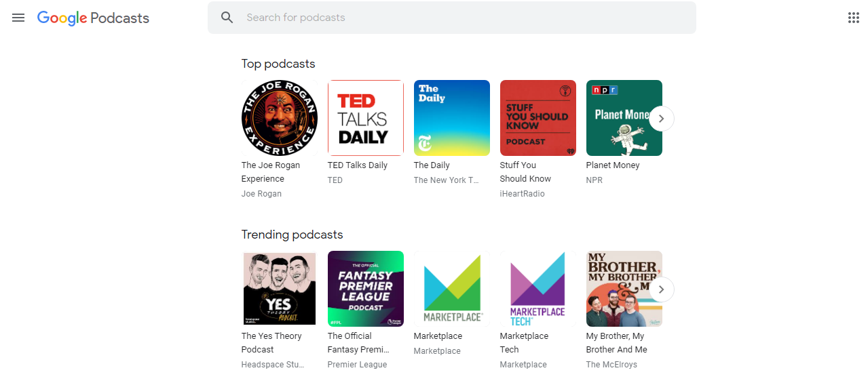Show next Top podcasts with the arrow

click(662, 119)
